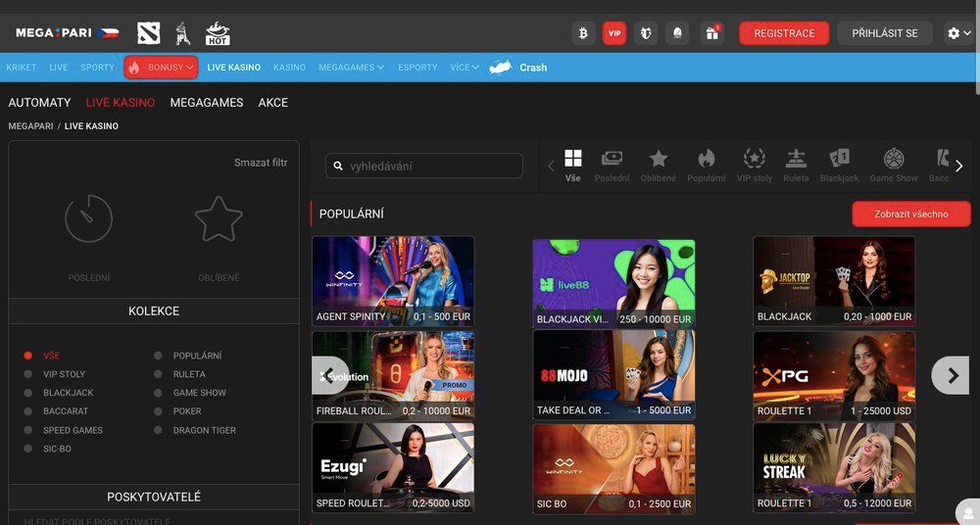Click the search magnifier icon
980x525 pixels.
coord(338,166)
